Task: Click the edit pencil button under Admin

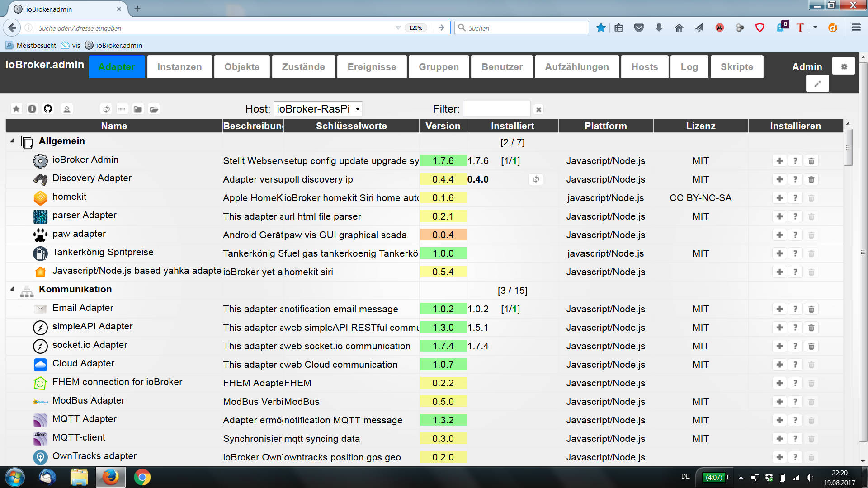Action: pyautogui.click(x=817, y=84)
